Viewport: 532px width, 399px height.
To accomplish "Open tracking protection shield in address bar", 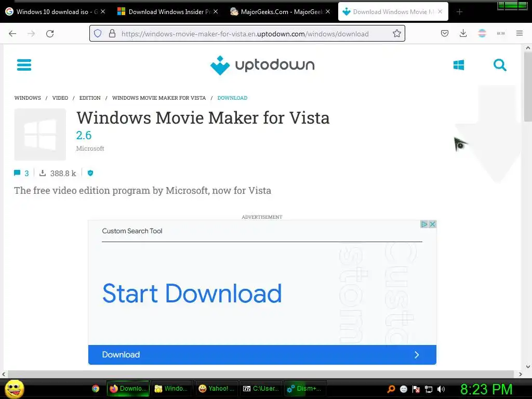I will [x=98, y=34].
